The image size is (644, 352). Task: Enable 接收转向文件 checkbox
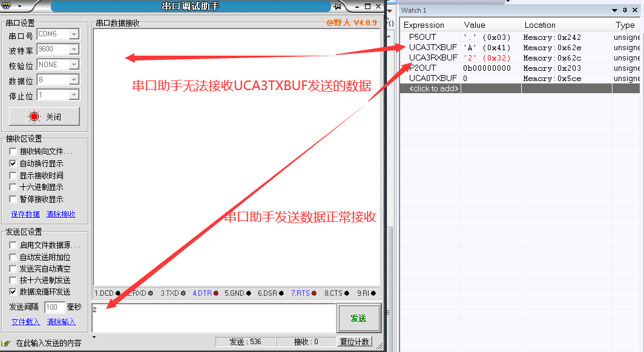(x=13, y=151)
